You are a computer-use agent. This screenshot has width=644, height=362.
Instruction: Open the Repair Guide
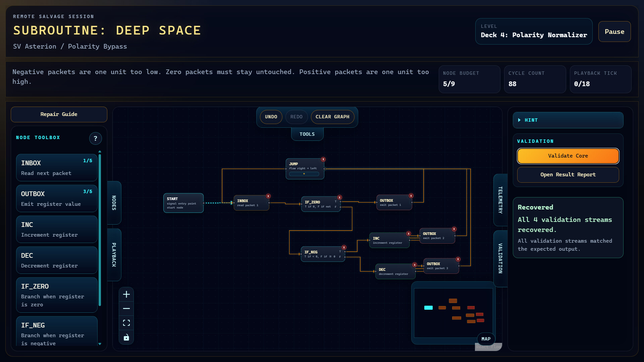pos(59,114)
